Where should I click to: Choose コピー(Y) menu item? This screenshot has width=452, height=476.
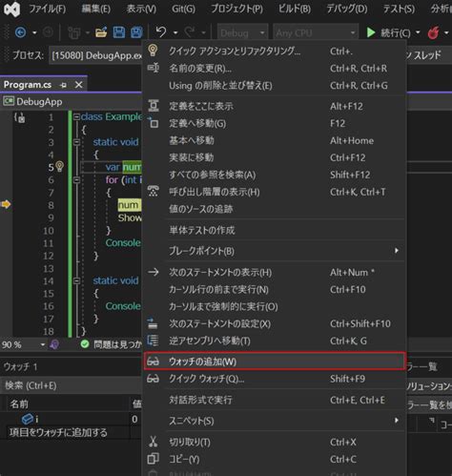[x=274, y=459]
